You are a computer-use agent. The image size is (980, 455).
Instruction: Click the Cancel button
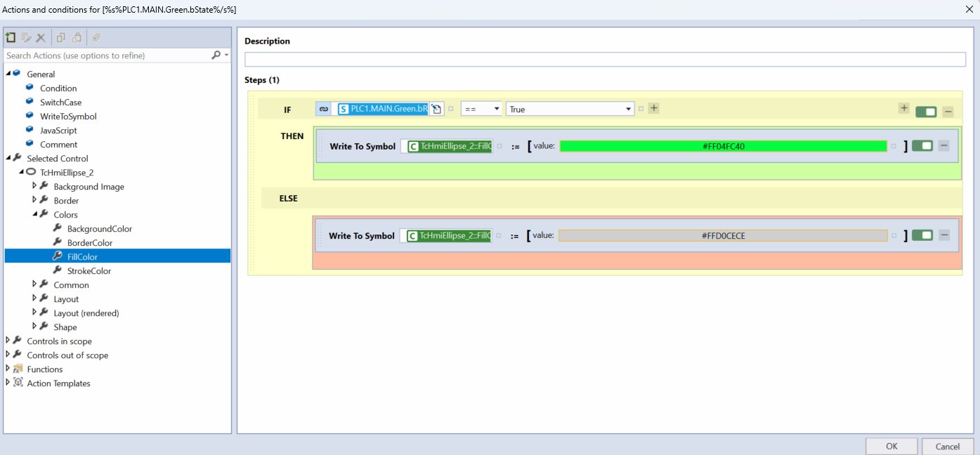click(x=948, y=446)
